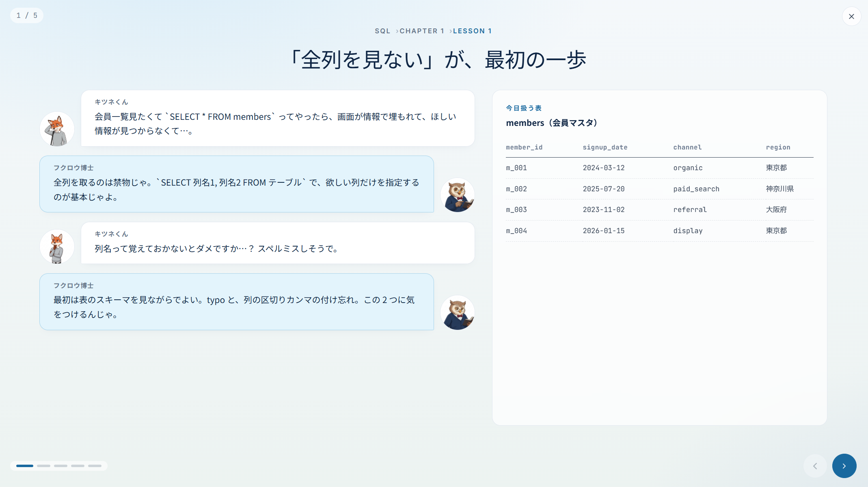This screenshot has height=487, width=868.
Task: Select the m_001 cell
Action: pos(516,168)
